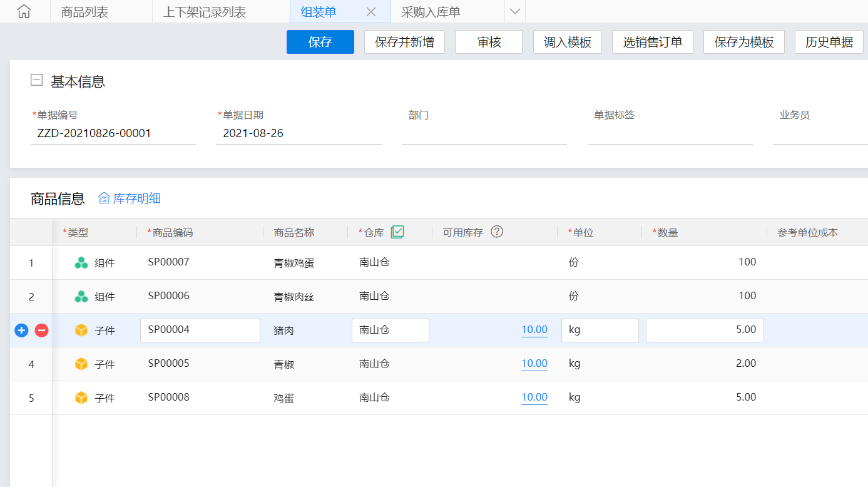The image size is (868, 487).
Task: Open the 单据标签 dropdown field
Action: (670, 133)
